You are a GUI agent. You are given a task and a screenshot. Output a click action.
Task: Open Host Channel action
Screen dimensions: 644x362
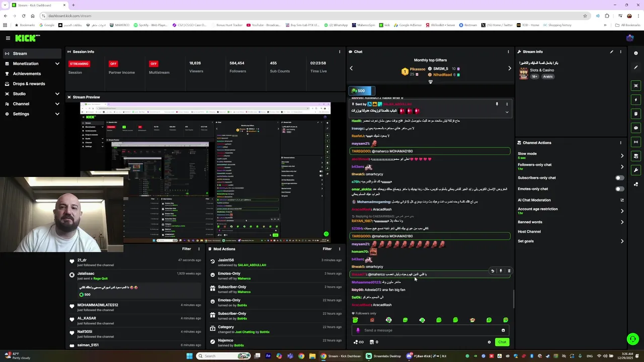(529, 232)
